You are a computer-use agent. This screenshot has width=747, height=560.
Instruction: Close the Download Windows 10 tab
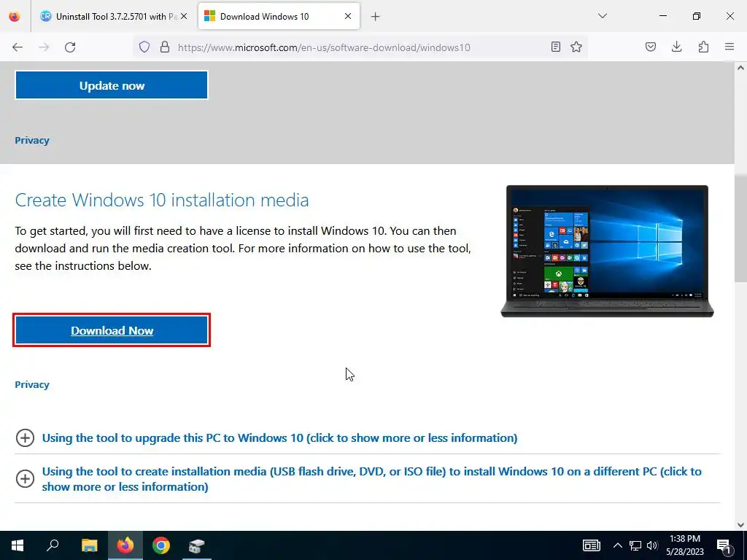click(x=348, y=16)
